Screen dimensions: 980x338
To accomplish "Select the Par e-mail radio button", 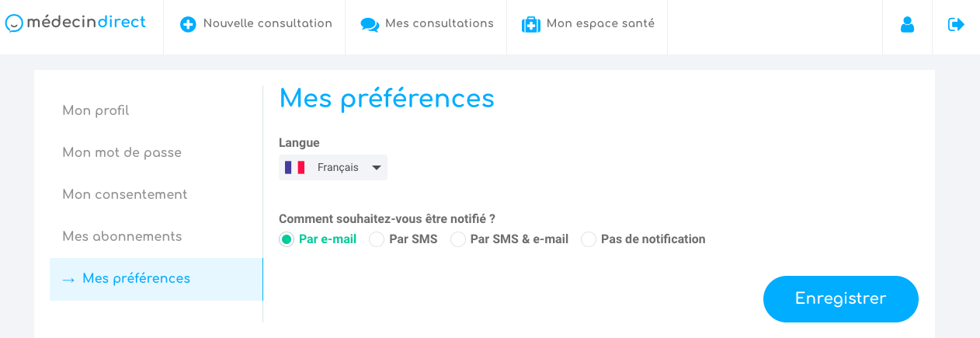I will click(x=287, y=239).
